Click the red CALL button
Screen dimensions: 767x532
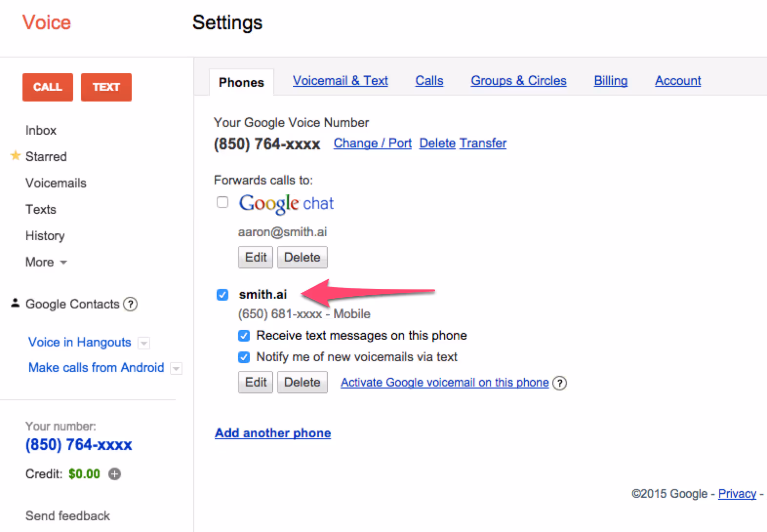pyautogui.click(x=48, y=87)
